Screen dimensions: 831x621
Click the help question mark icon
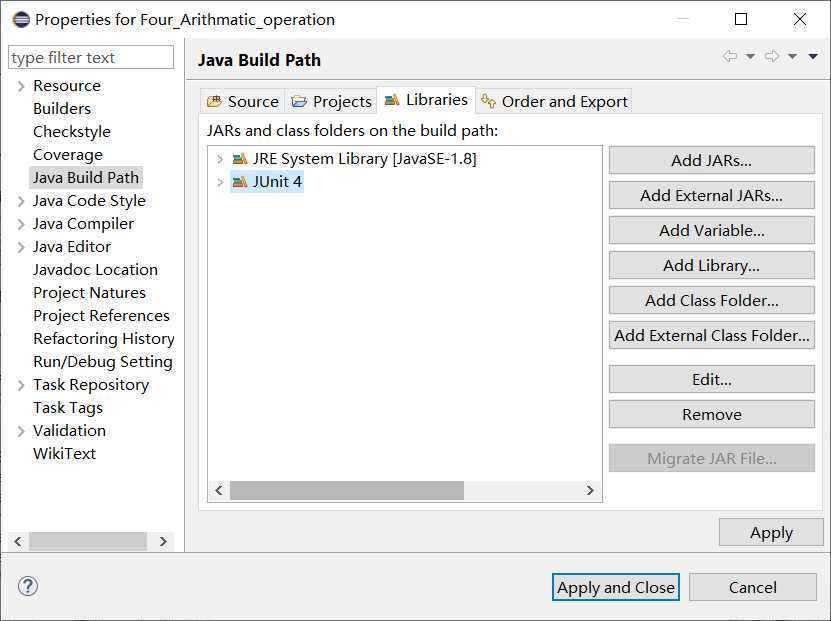(x=28, y=587)
